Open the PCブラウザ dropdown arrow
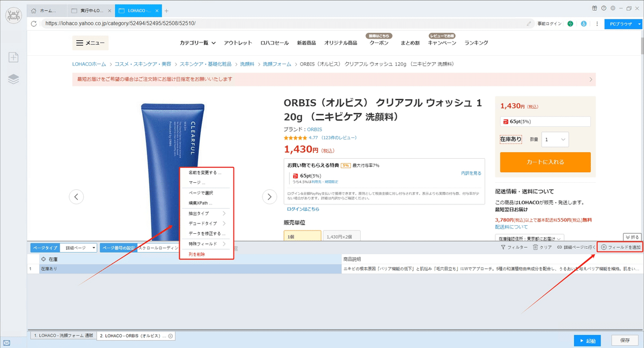 click(x=639, y=24)
